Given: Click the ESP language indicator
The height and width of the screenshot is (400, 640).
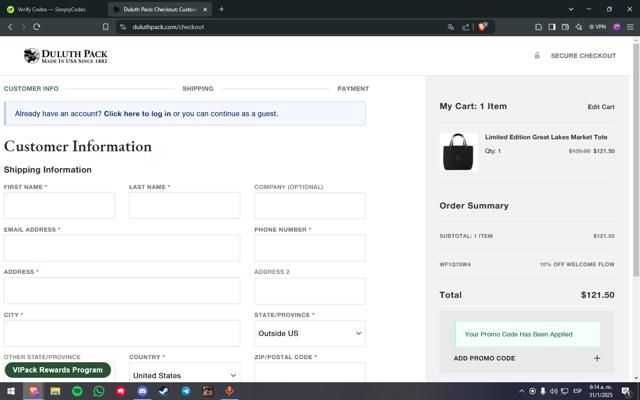Looking at the screenshot, I should [x=577, y=391].
